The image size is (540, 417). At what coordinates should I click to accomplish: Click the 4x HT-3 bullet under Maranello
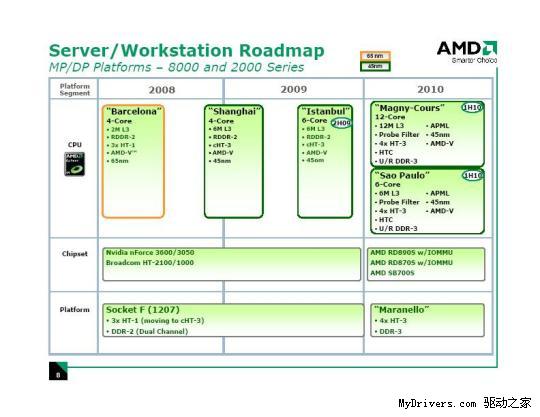[x=391, y=321]
